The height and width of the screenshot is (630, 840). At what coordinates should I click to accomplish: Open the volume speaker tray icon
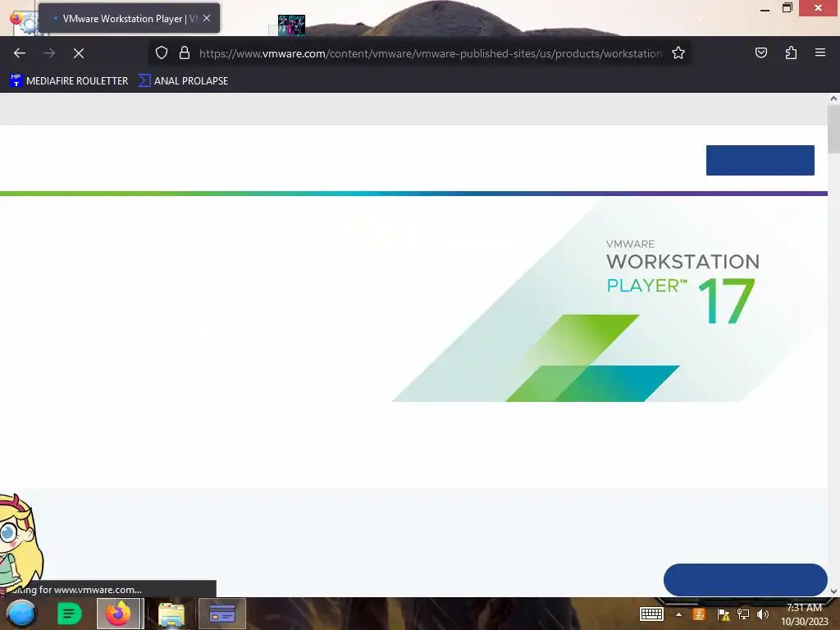click(x=762, y=614)
